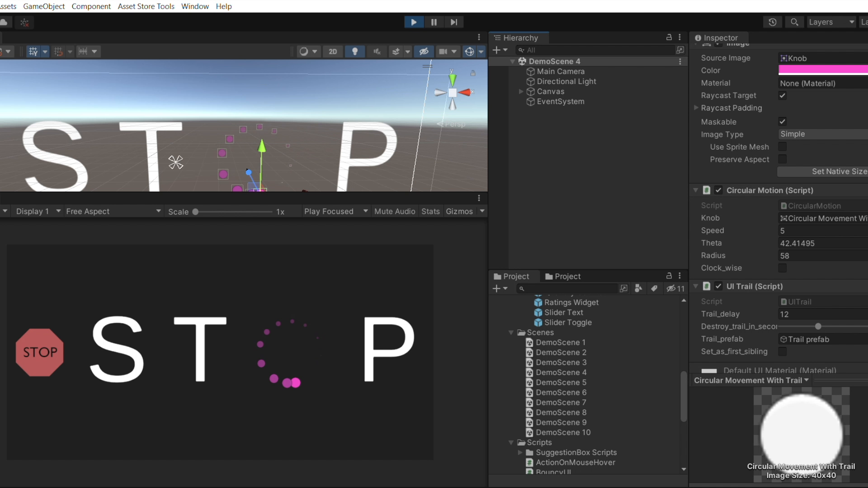Switch to the Hierarchy tab
The image size is (868, 488).
pyautogui.click(x=519, y=38)
